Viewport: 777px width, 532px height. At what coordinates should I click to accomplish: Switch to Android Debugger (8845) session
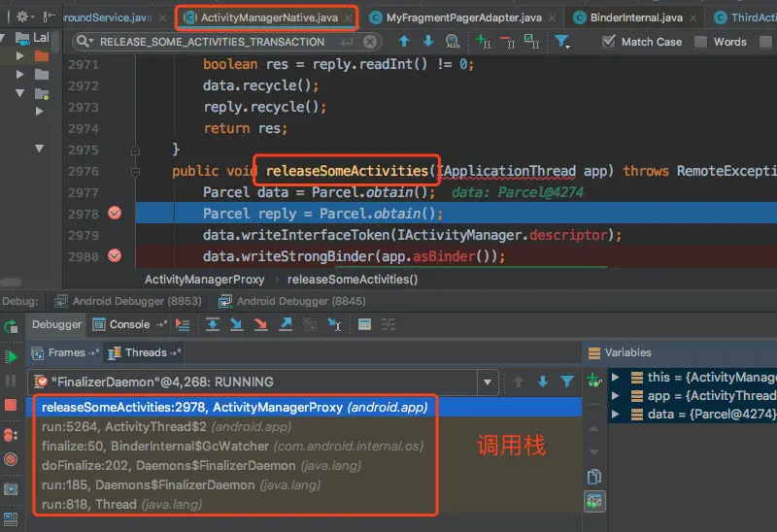pyautogui.click(x=292, y=301)
